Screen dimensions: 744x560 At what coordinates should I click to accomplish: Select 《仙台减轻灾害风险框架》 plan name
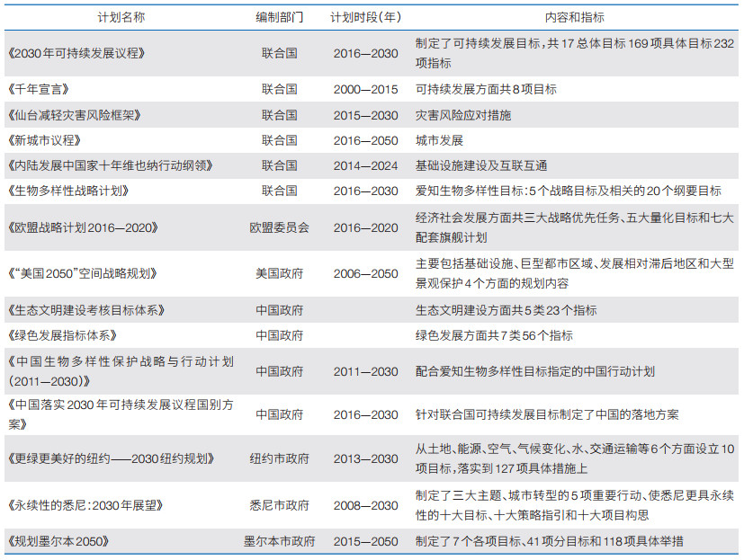coord(75,115)
